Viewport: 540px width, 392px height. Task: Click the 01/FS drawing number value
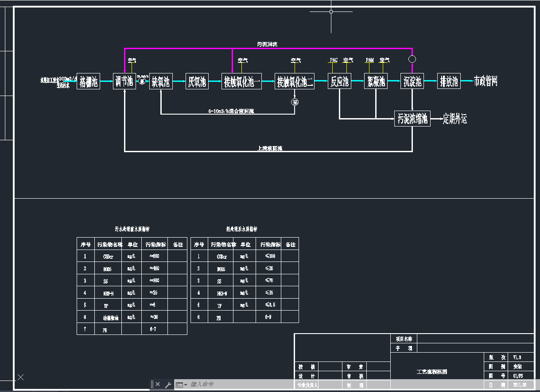point(518,376)
